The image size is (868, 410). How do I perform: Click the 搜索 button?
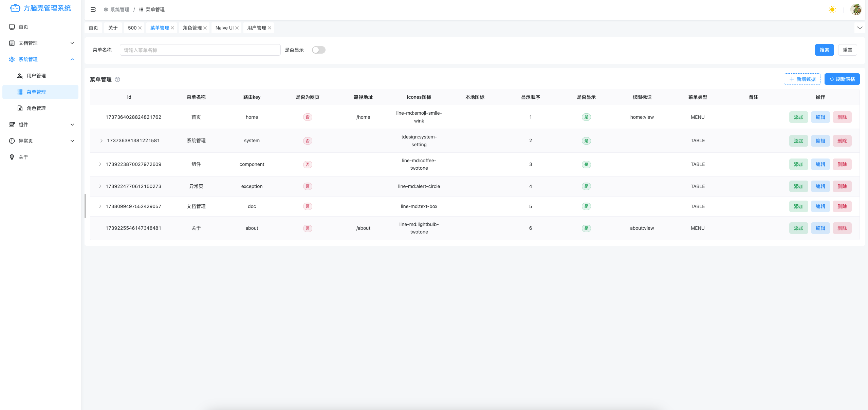click(x=824, y=50)
